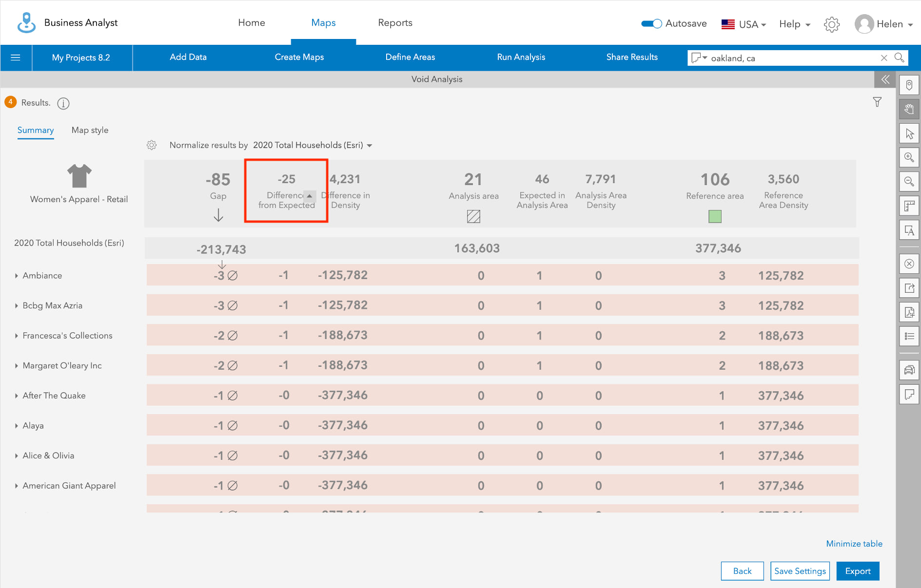Click the search magnifier icon
Viewport: 921px width, 588px height.
click(x=900, y=58)
